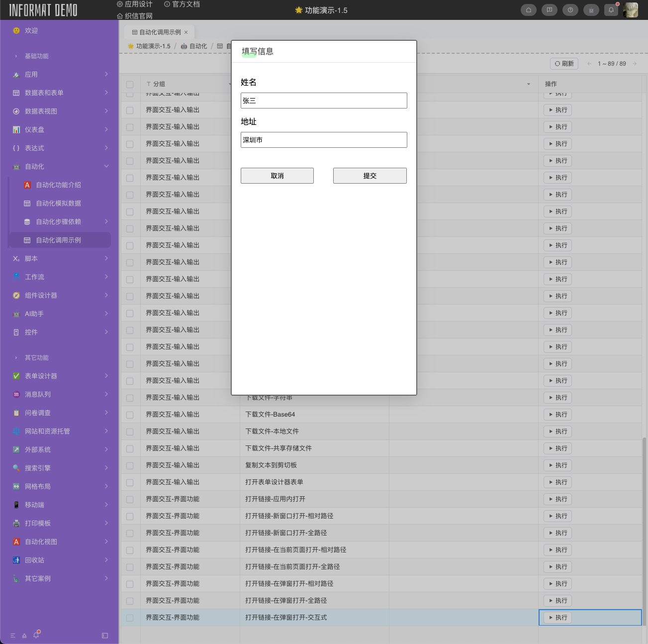Click the sidebar bottom notification bell
The width and height of the screenshot is (648, 644).
pos(36,635)
